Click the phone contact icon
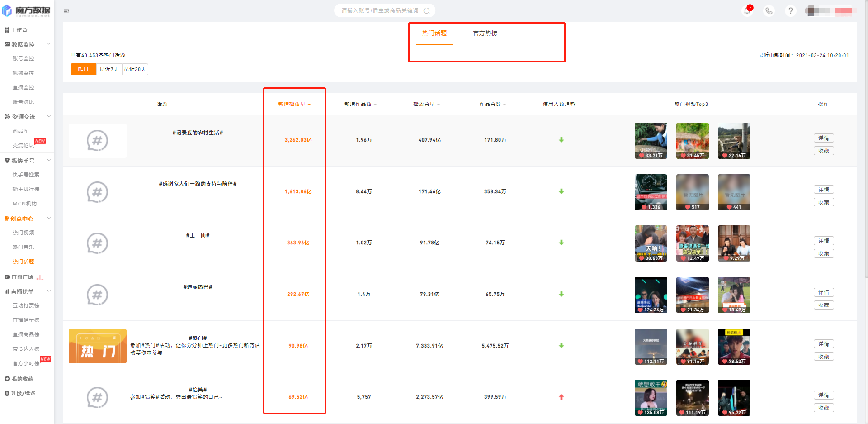The height and width of the screenshot is (424, 868). coord(769,11)
